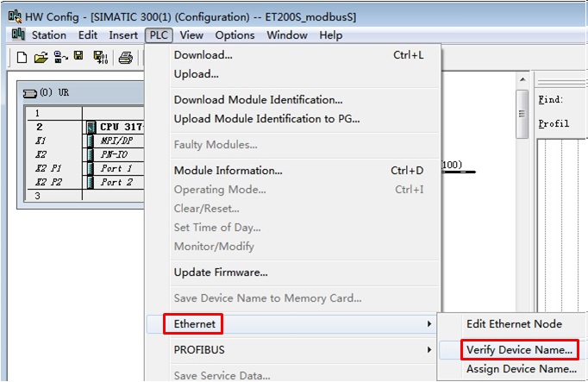
Task: Click the Save floppy disk icon
Action: (x=78, y=58)
